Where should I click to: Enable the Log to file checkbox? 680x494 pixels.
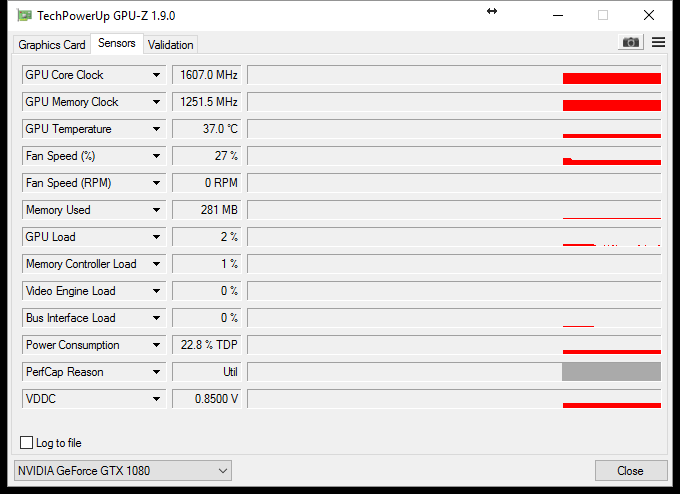click(27, 442)
